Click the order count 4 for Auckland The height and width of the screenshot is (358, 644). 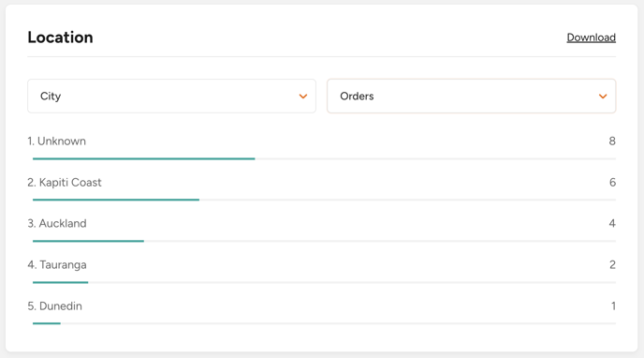click(612, 223)
